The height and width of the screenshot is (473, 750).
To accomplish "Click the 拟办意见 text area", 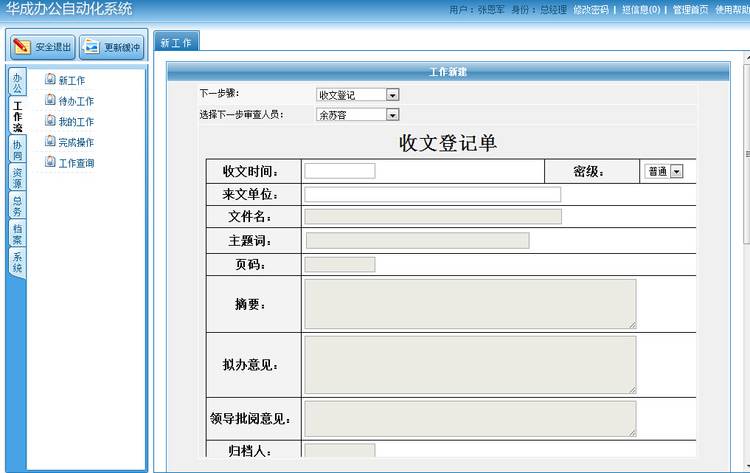I will click(x=470, y=365).
